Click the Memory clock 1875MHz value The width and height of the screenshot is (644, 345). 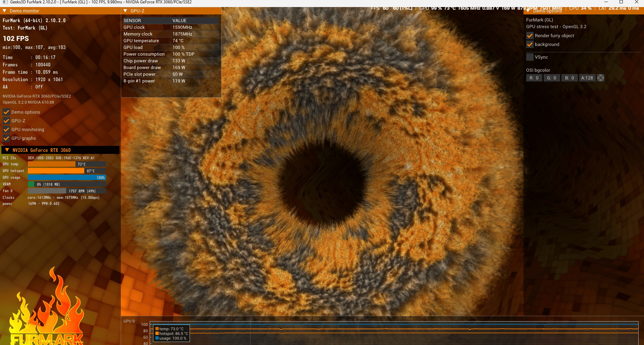[183, 34]
